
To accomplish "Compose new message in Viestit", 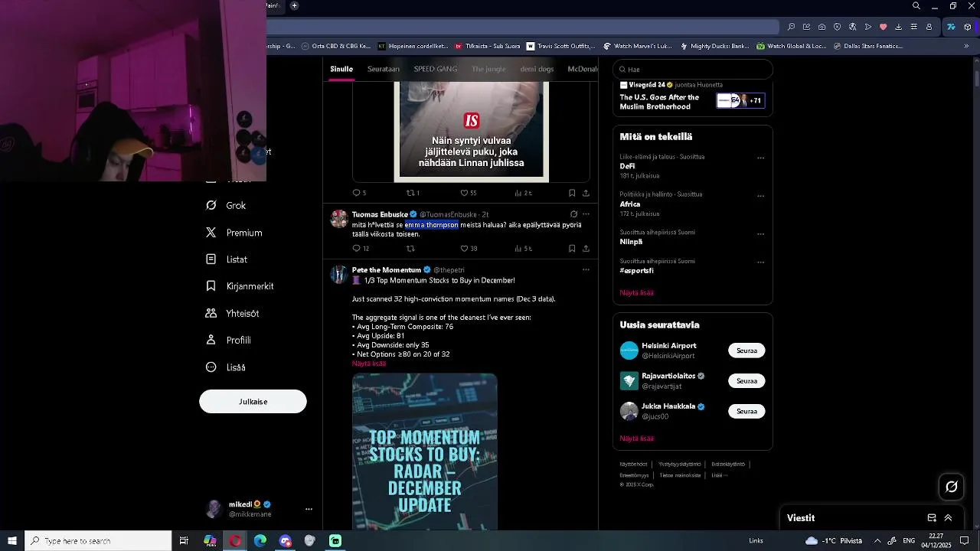I will tap(932, 518).
